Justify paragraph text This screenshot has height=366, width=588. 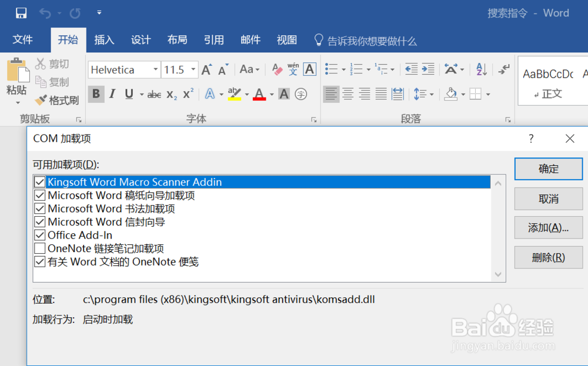coord(381,93)
